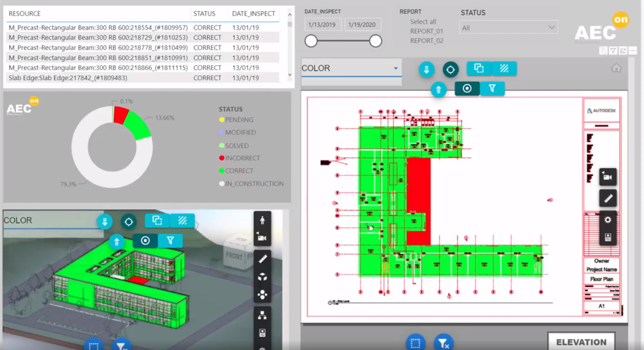
Task: Click the resource table scroll down arrow
Action: [290, 76]
